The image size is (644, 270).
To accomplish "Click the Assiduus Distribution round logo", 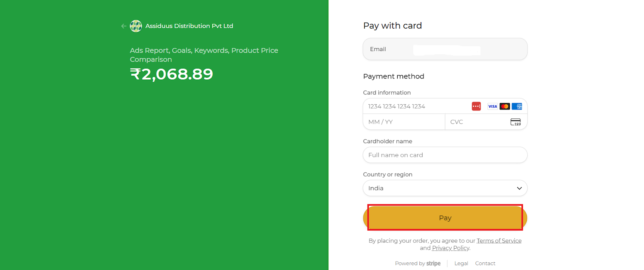I will click(136, 26).
